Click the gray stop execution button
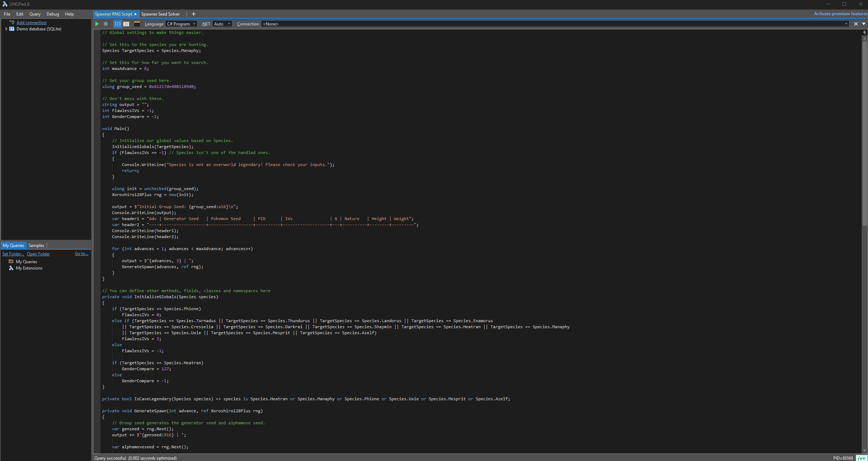Screen dimensions: 868x461 pos(106,24)
